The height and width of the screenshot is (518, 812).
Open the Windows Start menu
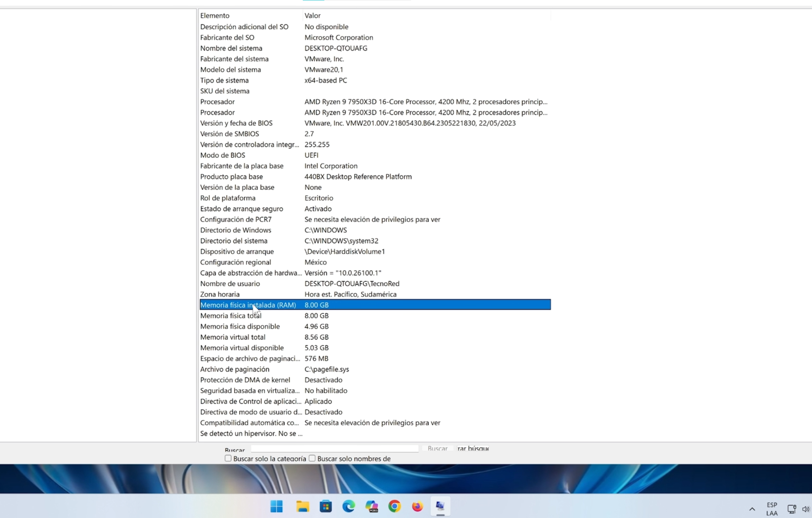tap(276, 506)
